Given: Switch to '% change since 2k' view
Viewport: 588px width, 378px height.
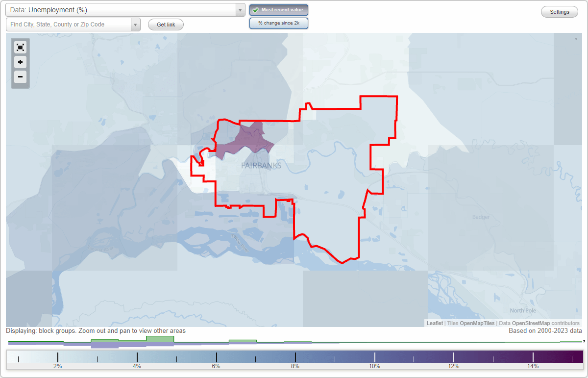Looking at the screenshot, I should (x=278, y=23).
